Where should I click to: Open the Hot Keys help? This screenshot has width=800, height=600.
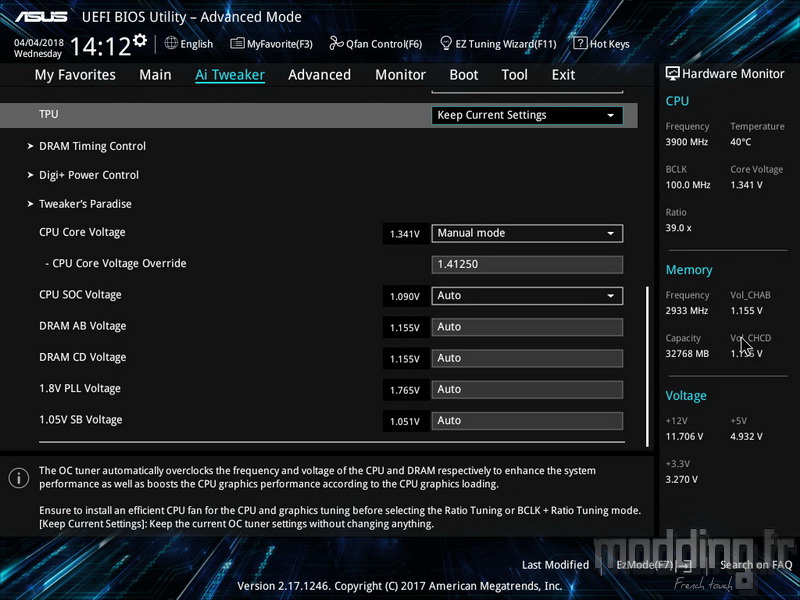tap(602, 44)
